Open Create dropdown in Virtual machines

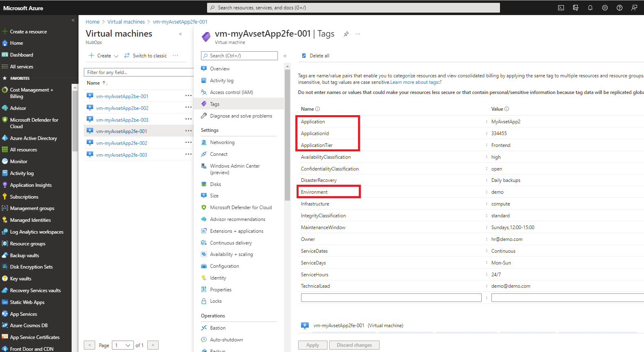tap(104, 56)
